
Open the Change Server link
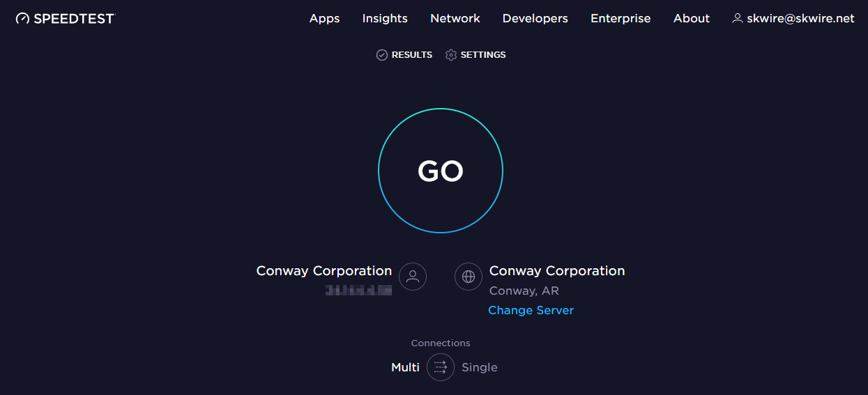(x=531, y=310)
